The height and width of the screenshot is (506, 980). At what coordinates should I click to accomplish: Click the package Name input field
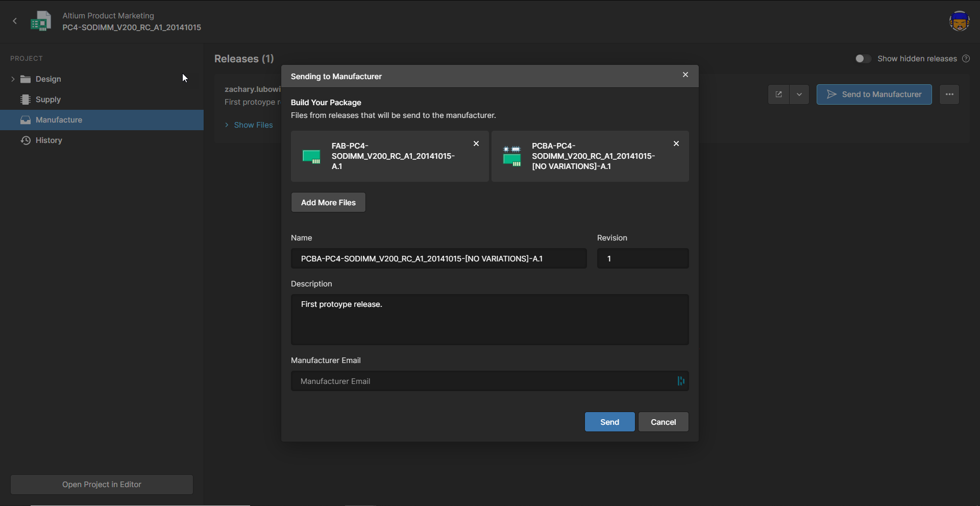[439, 259]
